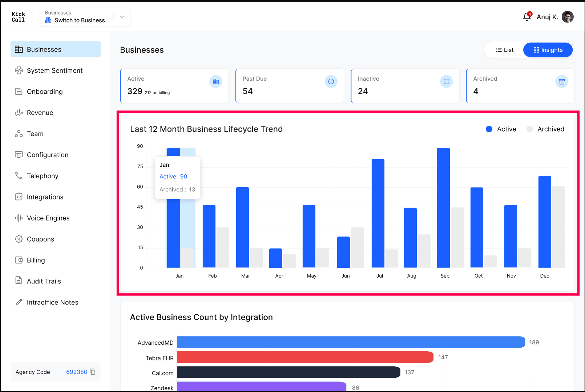585x392 pixels.
Task: Copy the agency code with the copy icon
Action: click(93, 372)
